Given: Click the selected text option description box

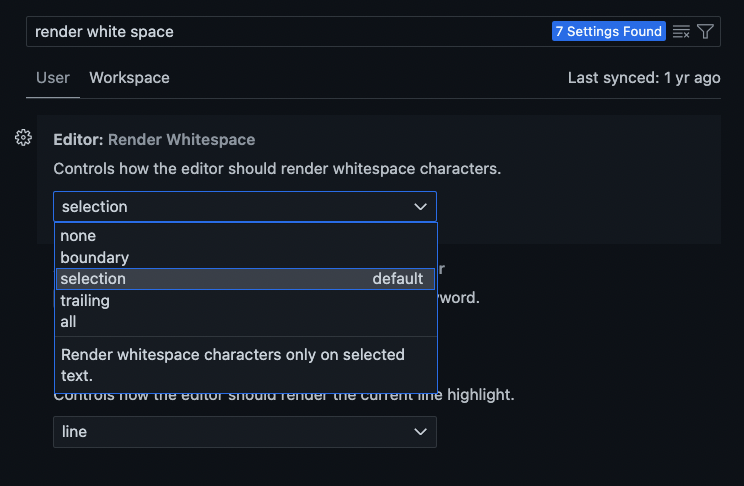Looking at the screenshot, I should [245, 365].
